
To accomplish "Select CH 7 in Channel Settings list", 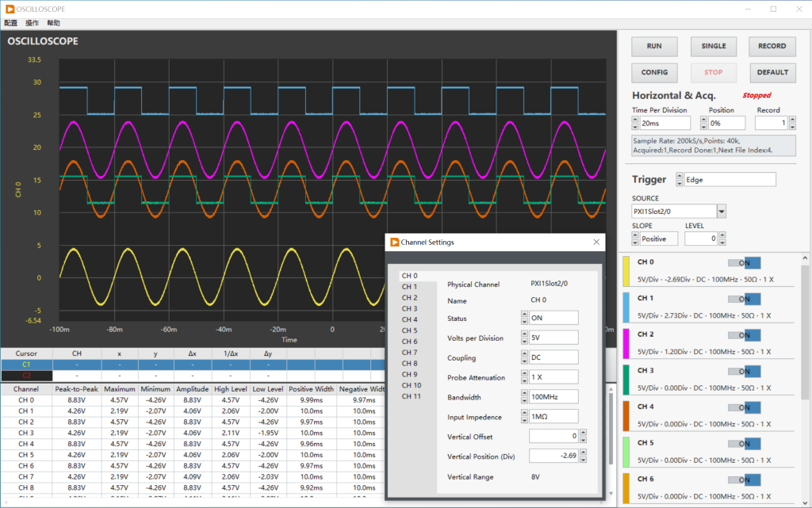I will 417,353.
